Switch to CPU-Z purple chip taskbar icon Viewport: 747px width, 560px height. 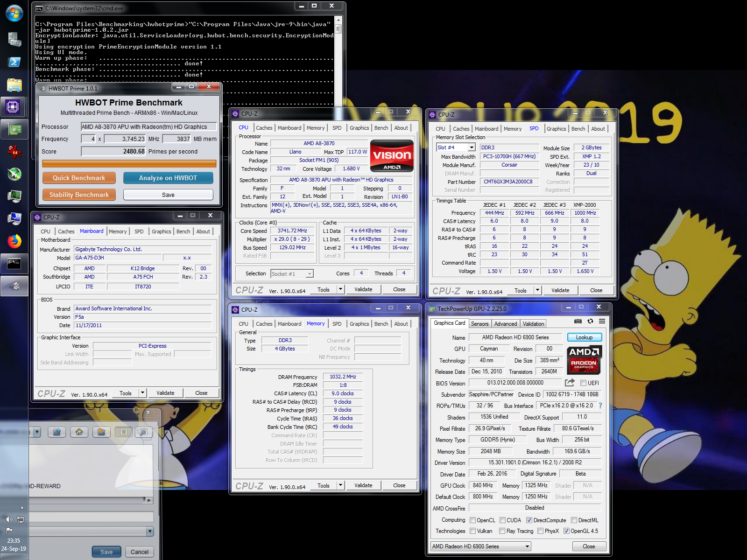pyautogui.click(x=13, y=107)
